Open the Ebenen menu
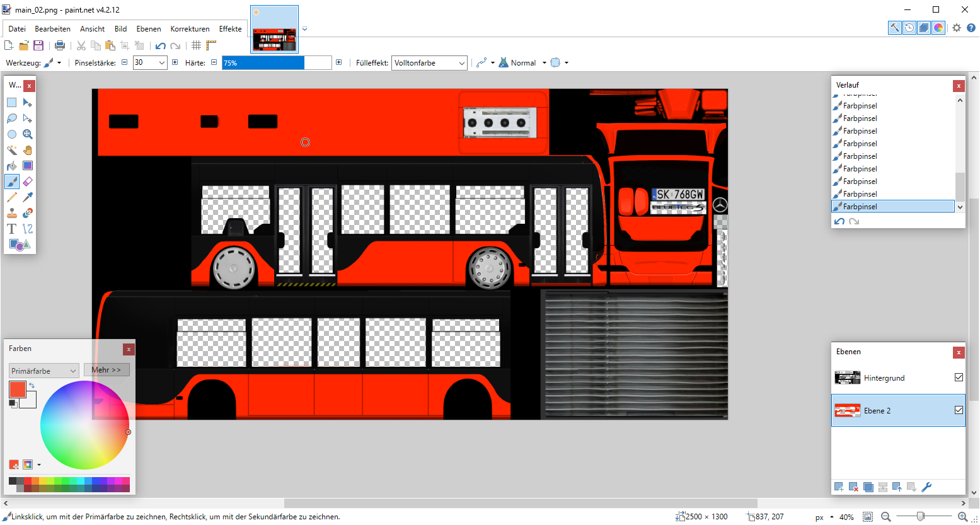The image size is (980, 525). click(x=148, y=29)
